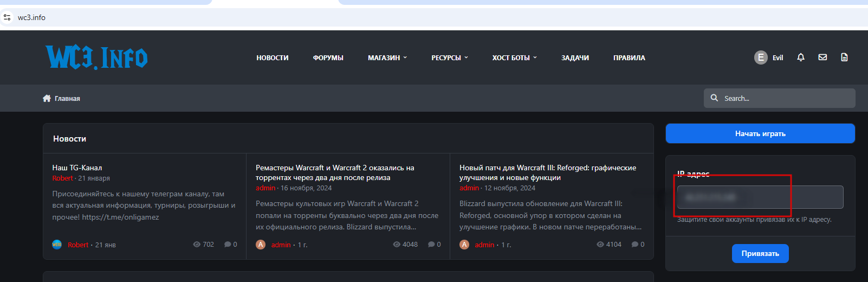Click the Начать играть button
The height and width of the screenshot is (282, 868).
click(x=760, y=133)
